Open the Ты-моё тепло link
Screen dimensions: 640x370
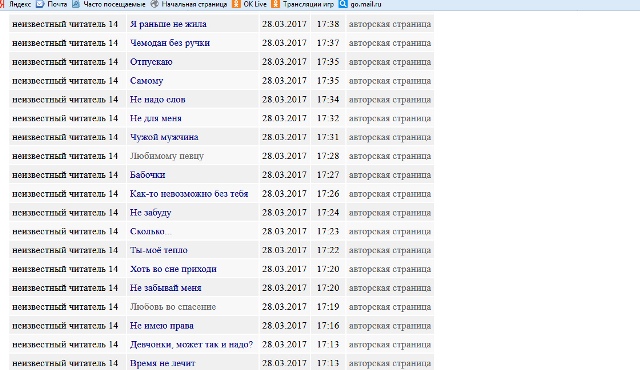click(x=158, y=250)
